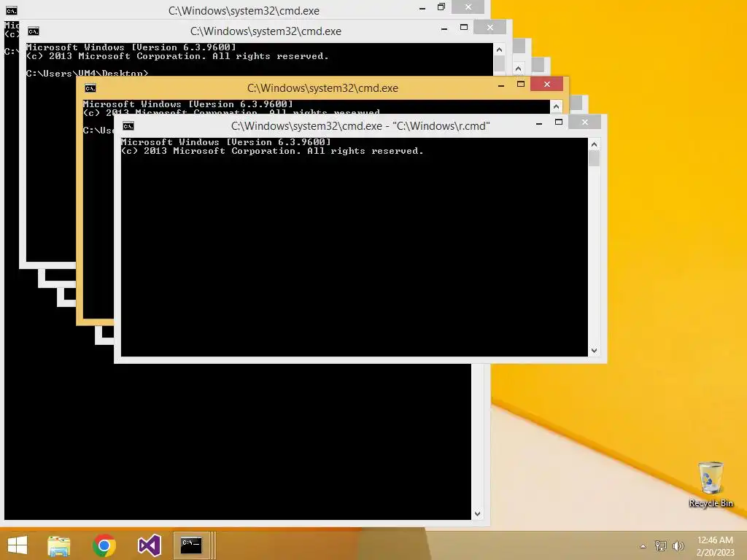This screenshot has height=560, width=747.
Task: Open Google Chrome from the taskbar
Action: [104, 545]
